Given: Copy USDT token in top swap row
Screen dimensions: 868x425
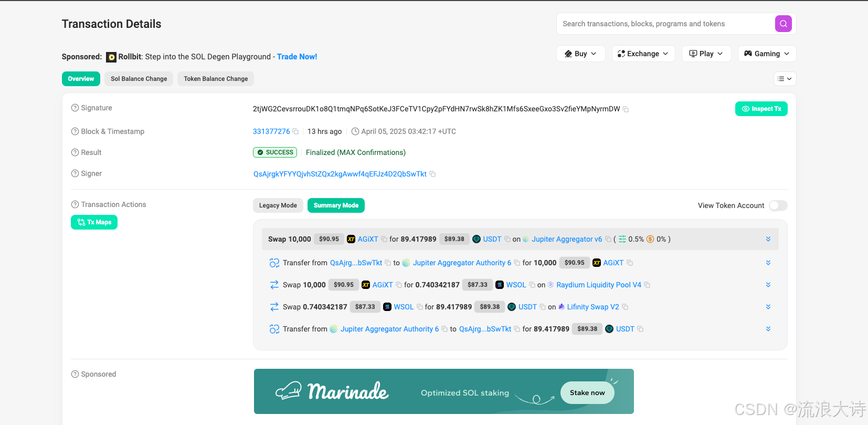Looking at the screenshot, I should point(507,239).
